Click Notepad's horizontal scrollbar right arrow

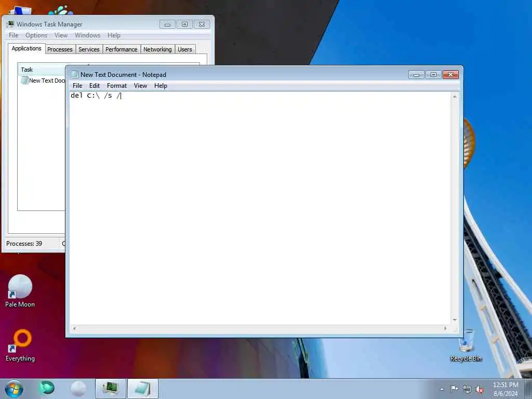click(x=445, y=328)
